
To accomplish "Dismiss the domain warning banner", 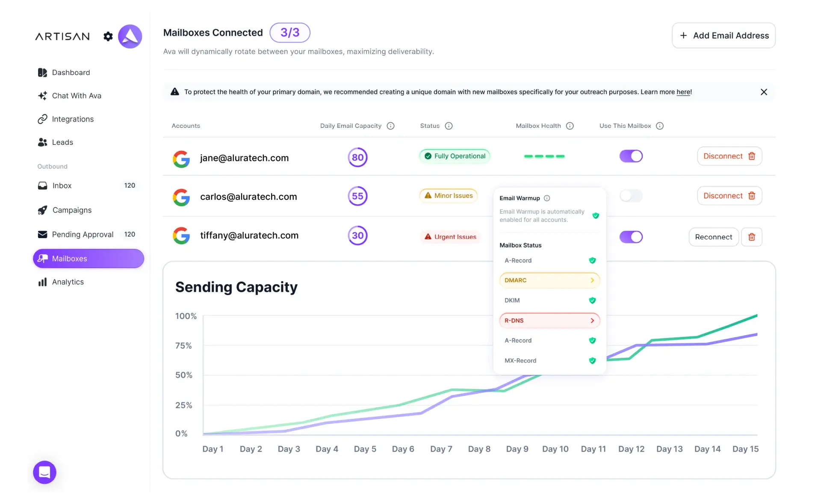I will coord(764,92).
